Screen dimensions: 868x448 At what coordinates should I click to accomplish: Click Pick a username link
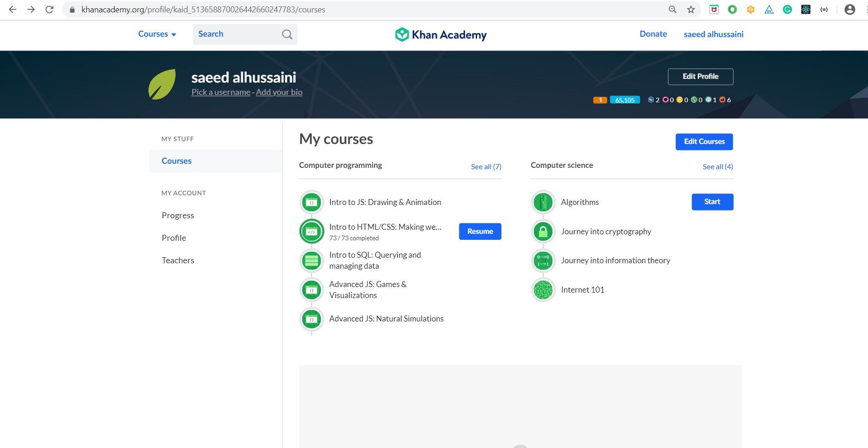pyautogui.click(x=221, y=92)
